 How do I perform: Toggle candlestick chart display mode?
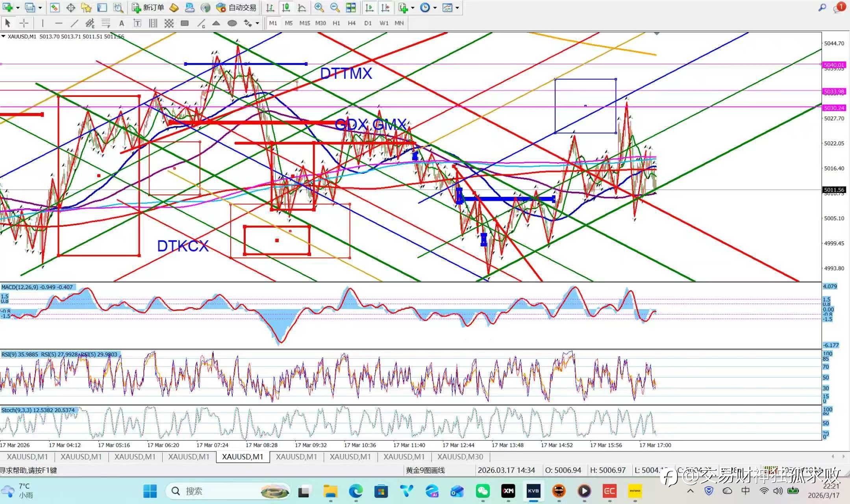coord(286,7)
